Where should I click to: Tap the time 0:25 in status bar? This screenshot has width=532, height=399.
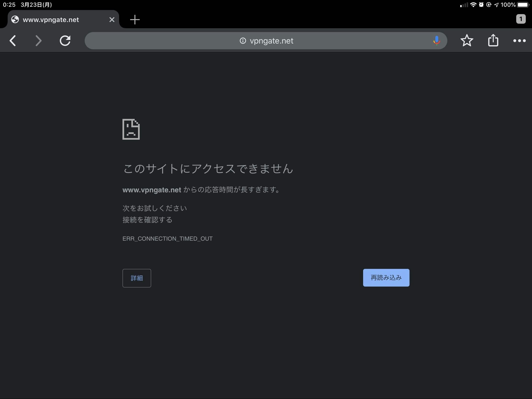[9, 5]
